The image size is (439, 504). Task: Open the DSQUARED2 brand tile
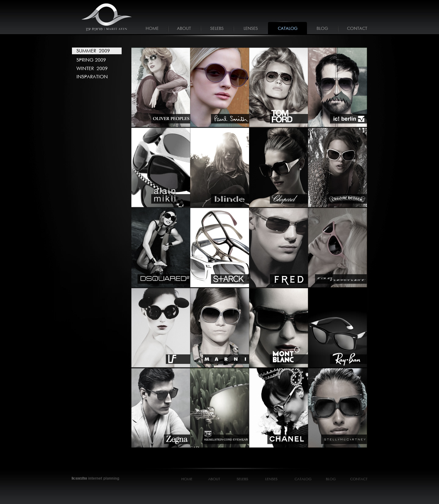161,247
